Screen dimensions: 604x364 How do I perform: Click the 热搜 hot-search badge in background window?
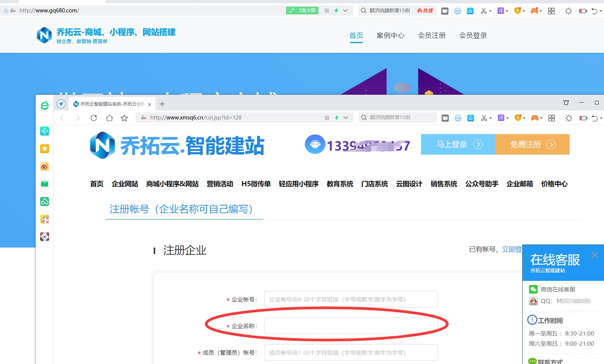tap(425, 10)
